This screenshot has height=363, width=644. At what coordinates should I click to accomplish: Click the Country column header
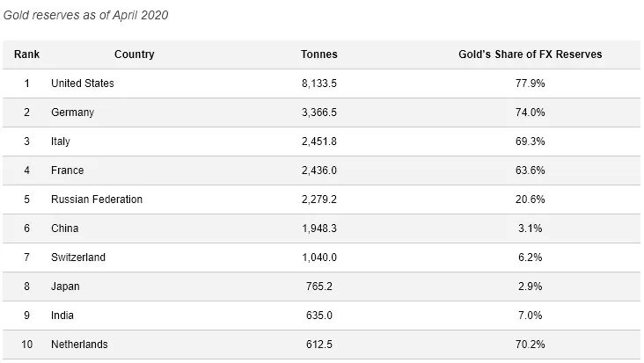[x=134, y=54]
